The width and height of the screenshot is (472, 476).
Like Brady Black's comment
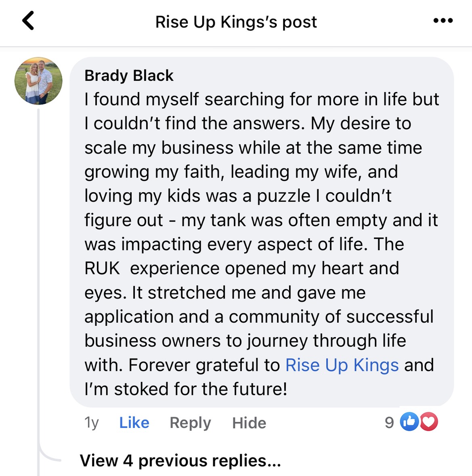134,423
